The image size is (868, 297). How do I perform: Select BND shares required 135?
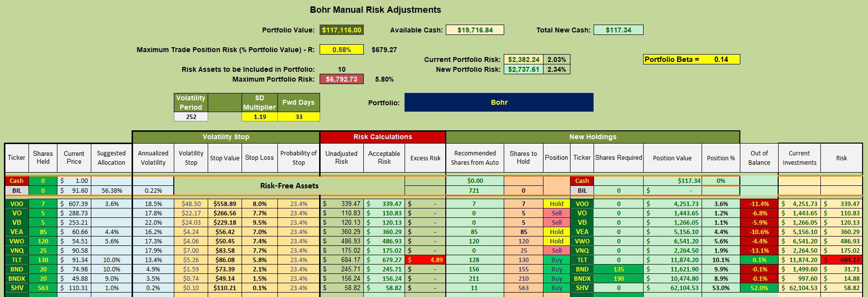(619, 269)
